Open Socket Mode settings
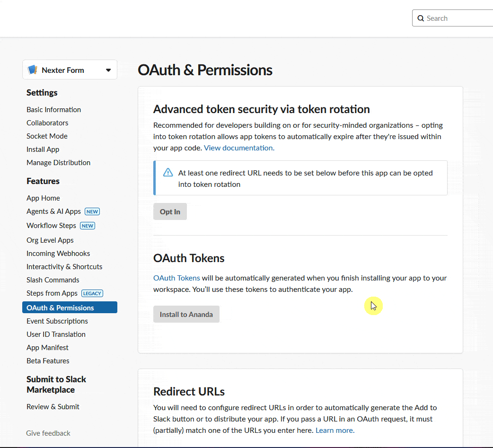 coord(47,136)
